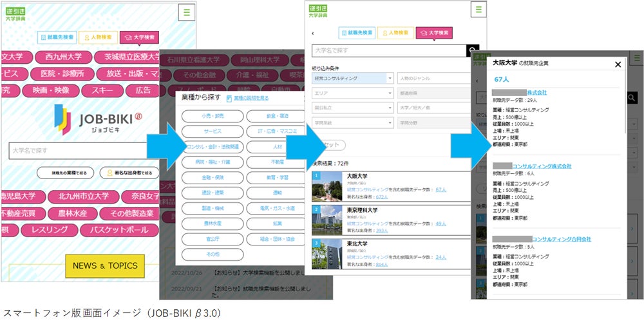644x326 pixels.
Task: Switch to 就職先検索 tab on the home screen
Action: pos(57,37)
